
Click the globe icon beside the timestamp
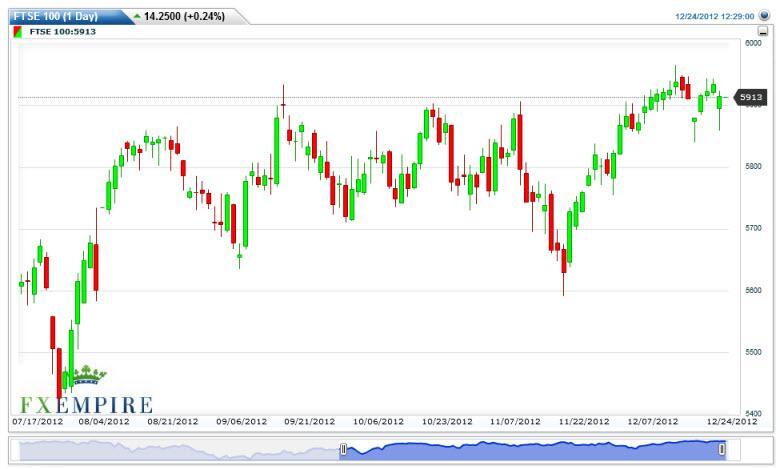[765, 16]
